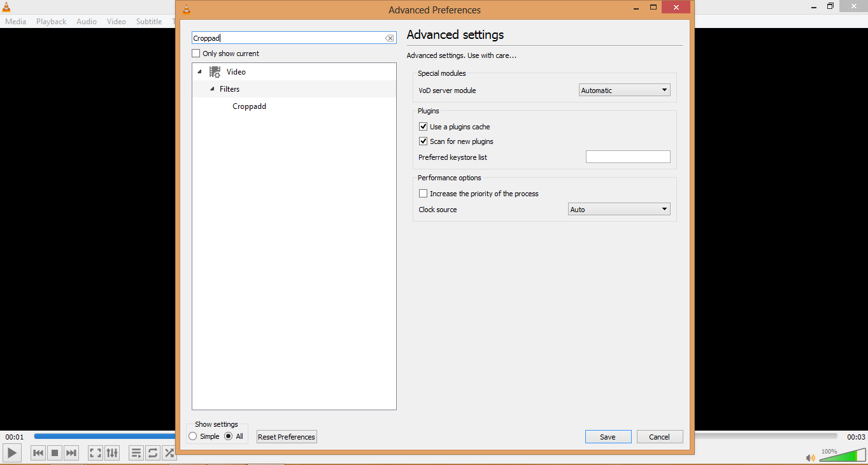Open the Audio menu
The image size is (868, 465).
click(87, 22)
